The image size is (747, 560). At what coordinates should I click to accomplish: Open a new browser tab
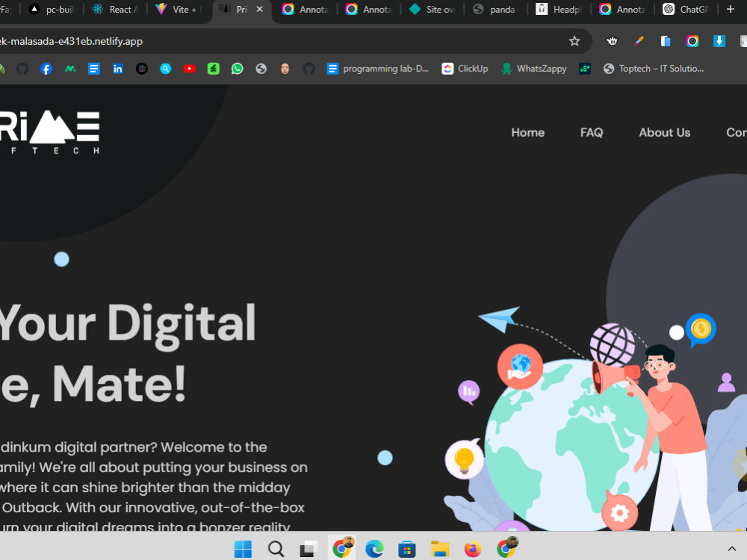731,9
